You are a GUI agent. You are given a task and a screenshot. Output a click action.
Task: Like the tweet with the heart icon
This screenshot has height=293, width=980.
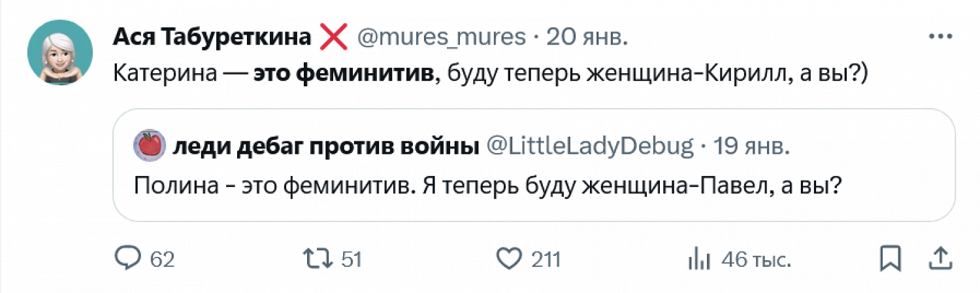508,259
